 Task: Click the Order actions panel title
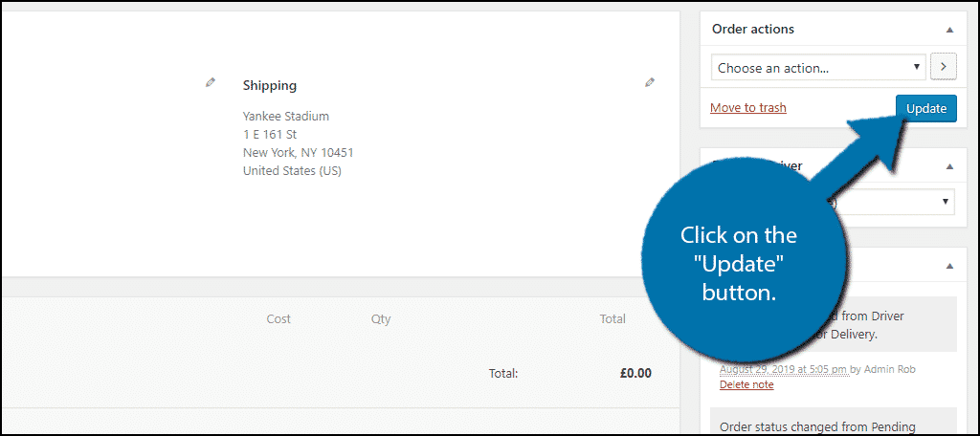point(753,30)
